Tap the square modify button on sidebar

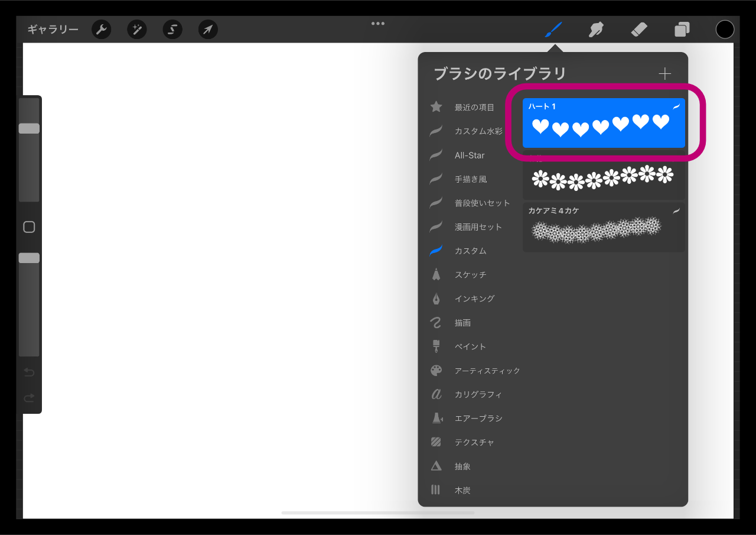click(29, 227)
